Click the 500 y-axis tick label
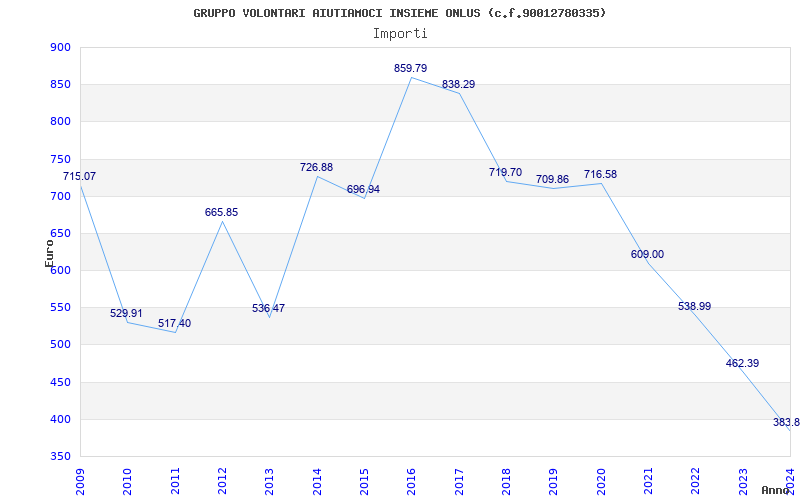The height and width of the screenshot is (500, 800). coord(61,345)
